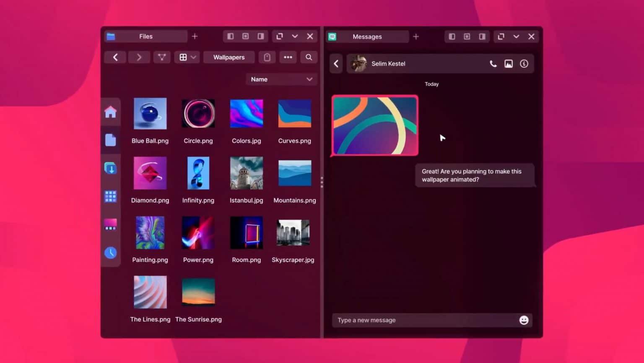Open the more options menu in Files
644x363 pixels.
(x=288, y=57)
